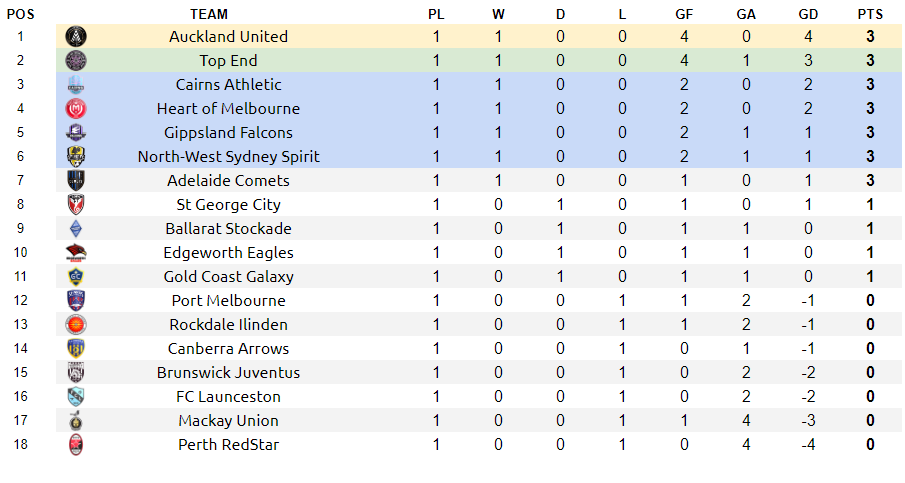Open the Adelaide Comets team link
Screen dimensions: 905x483
pyautogui.click(x=229, y=181)
